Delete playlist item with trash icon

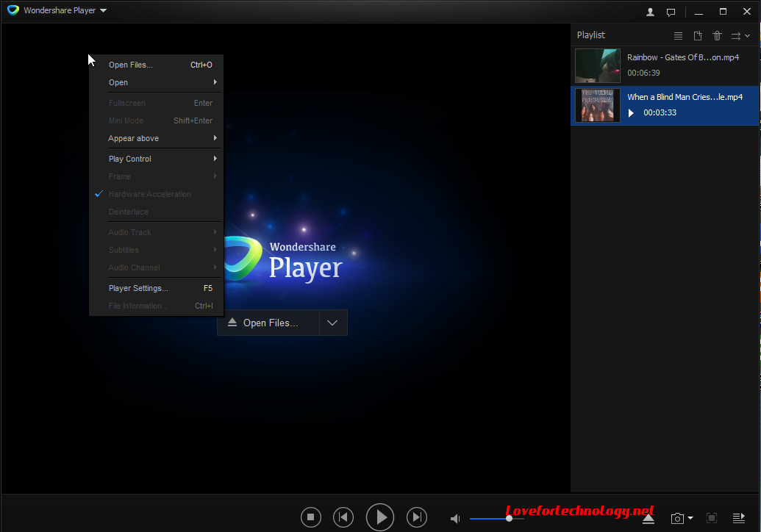tap(718, 36)
